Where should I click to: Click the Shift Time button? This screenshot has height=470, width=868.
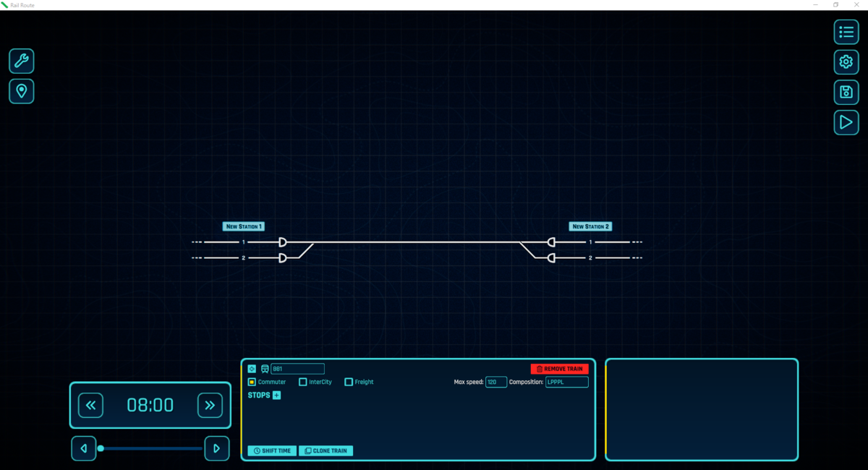point(272,450)
